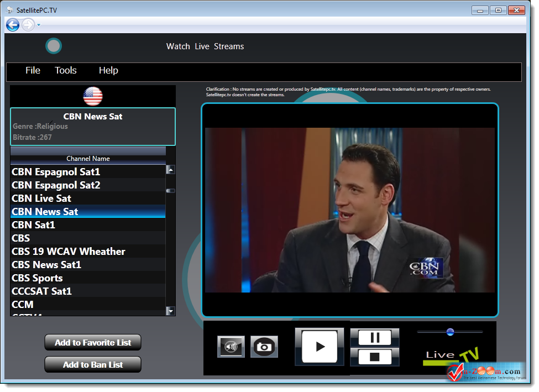Click the Watch Live Streams heading
The image size is (539, 392).
point(205,46)
